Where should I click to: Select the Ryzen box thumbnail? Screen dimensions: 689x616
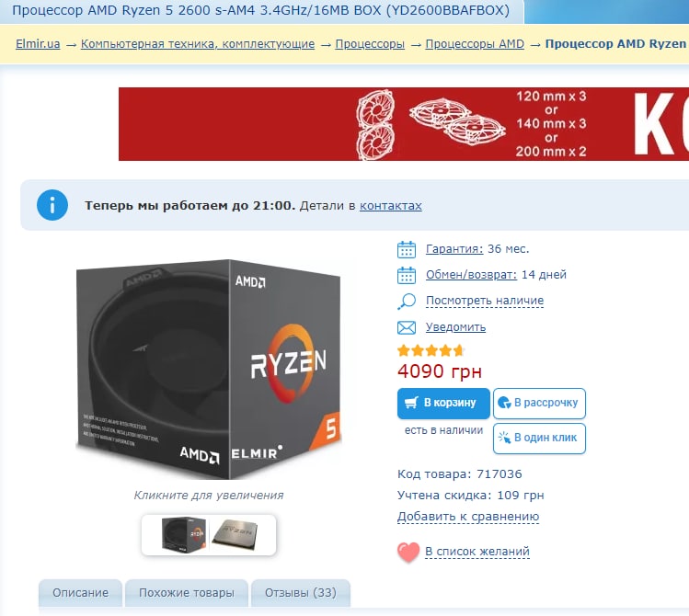click(184, 534)
